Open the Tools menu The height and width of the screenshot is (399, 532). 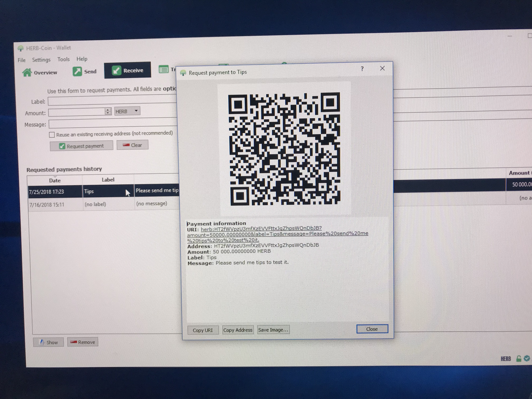point(63,59)
